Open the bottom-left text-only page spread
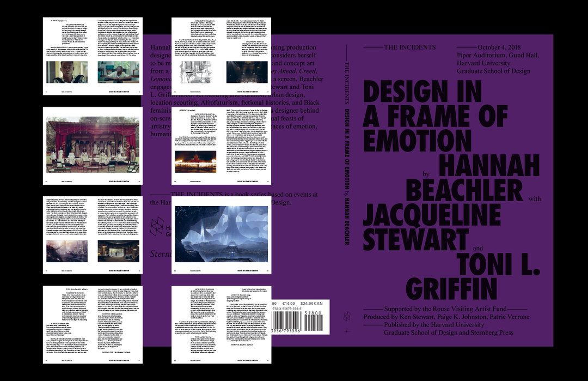This screenshot has height=381, width=588. coord(93,325)
